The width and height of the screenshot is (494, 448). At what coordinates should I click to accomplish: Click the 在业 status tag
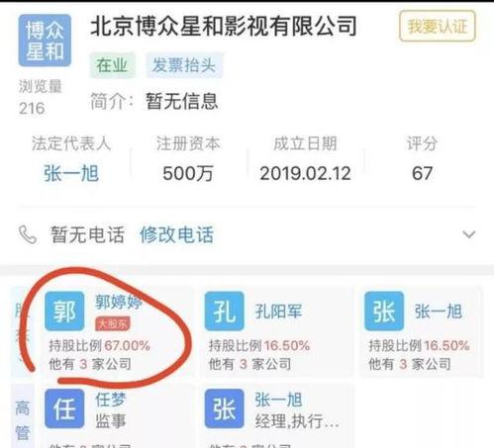click(112, 65)
